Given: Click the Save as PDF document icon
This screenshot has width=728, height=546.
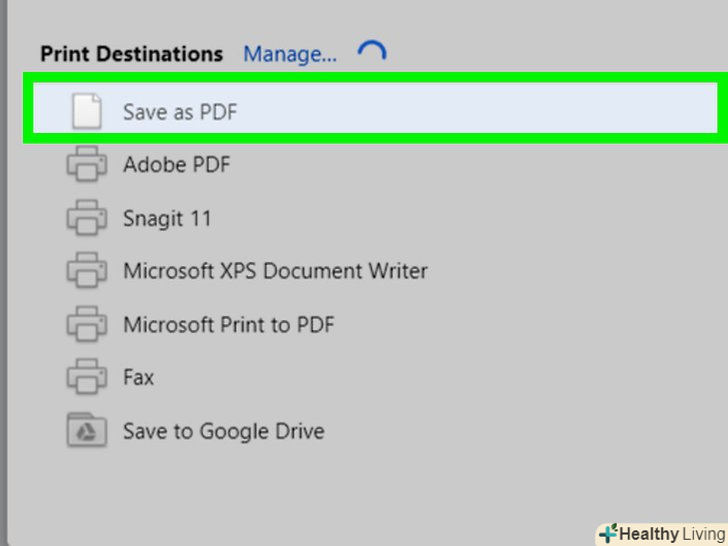Looking at the screenshot, I should click(x=87, y=111).
